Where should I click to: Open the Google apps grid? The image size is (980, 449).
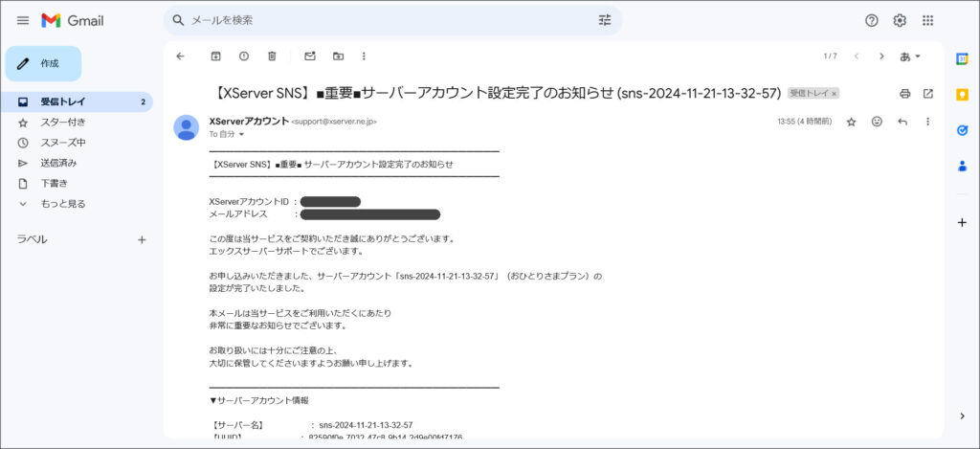pyautogui.click(x=927, y=21)
